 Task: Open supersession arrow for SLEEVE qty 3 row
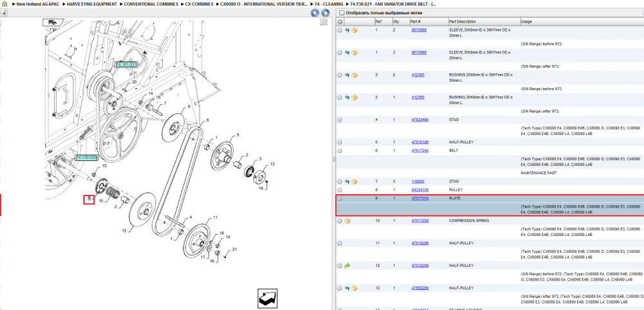(x=347, y=53)
